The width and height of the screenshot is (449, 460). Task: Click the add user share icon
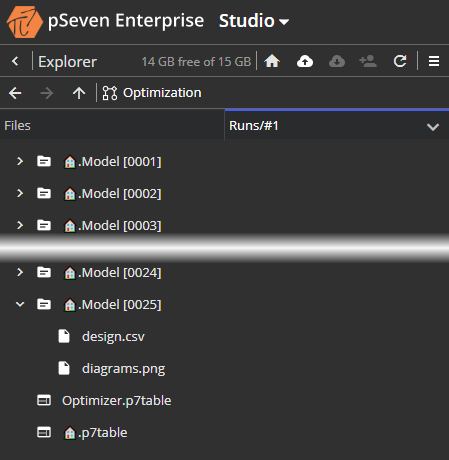point(368,61)
